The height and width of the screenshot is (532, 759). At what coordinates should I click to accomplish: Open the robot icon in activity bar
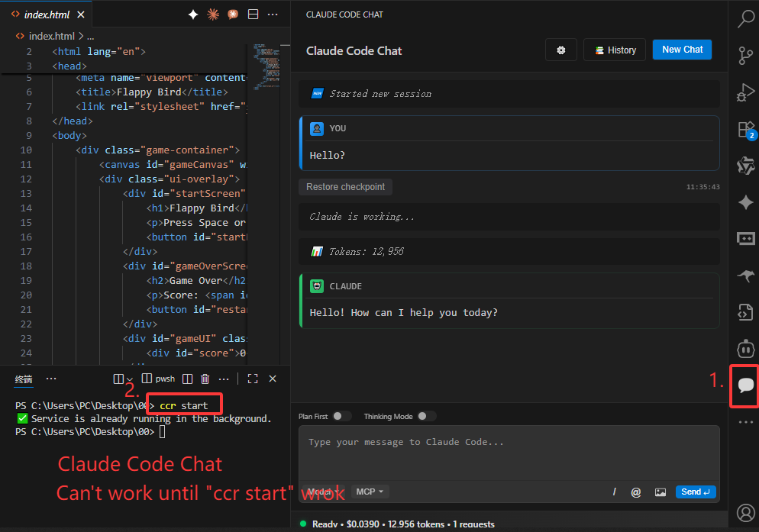click(x=746, y=348)
